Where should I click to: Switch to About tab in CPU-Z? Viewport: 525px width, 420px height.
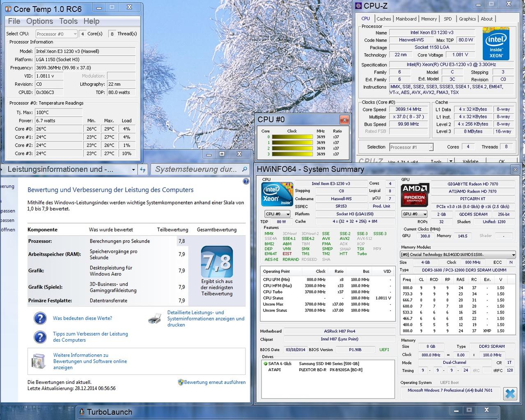(487, 19)
